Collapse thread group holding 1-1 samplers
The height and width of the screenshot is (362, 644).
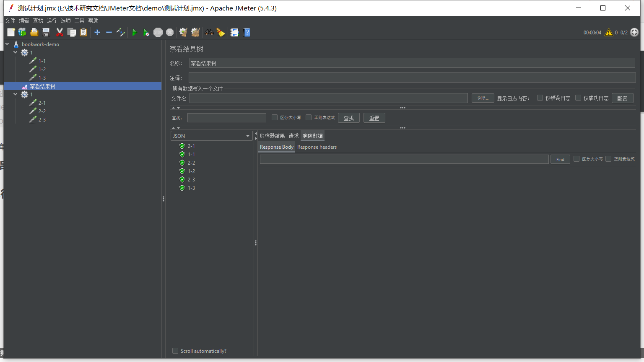tap(16, 52)
